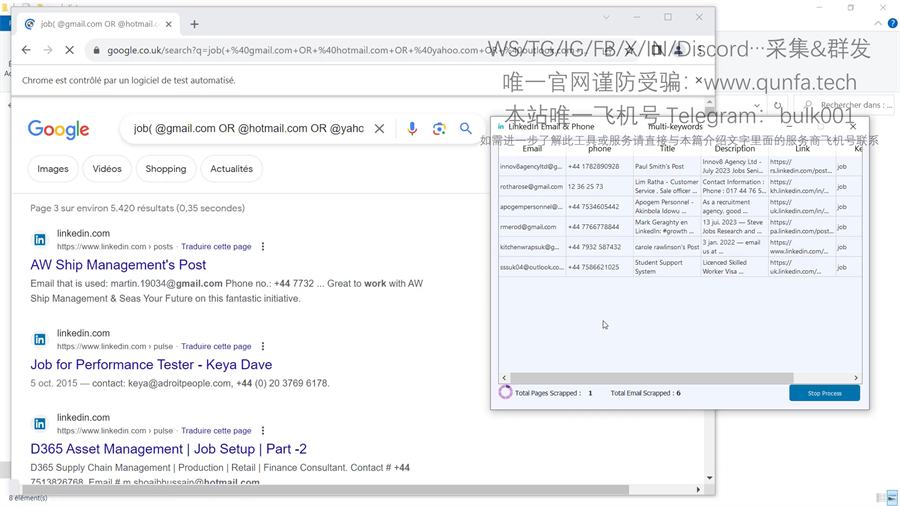Viewport: 900px width, 506px height.
Task: Start Google voice search microphone
Action: (412, 129)
